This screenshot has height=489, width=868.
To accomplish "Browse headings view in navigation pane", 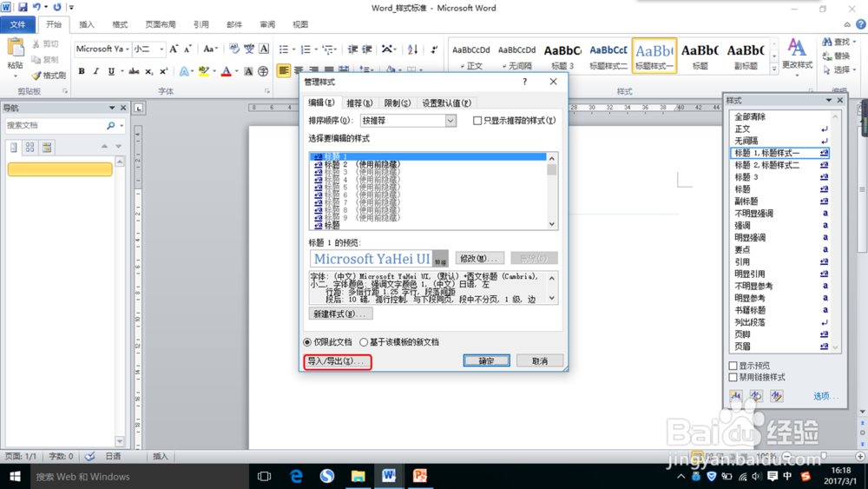I will coord(14,148).
